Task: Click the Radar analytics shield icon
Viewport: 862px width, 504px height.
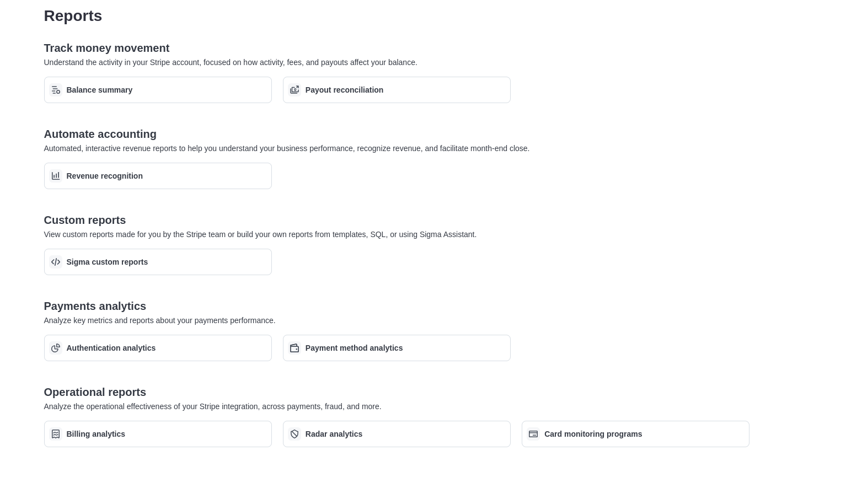Action: click(295, 433)
